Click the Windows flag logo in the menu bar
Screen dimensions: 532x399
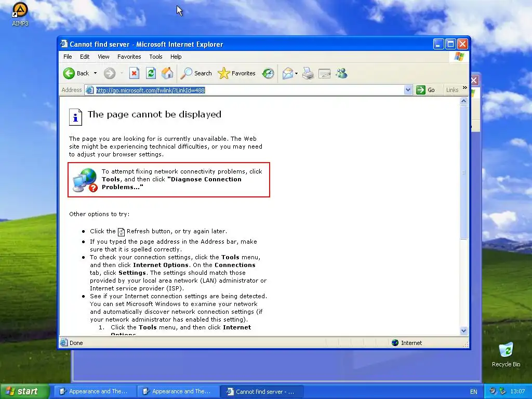(459, 57)
